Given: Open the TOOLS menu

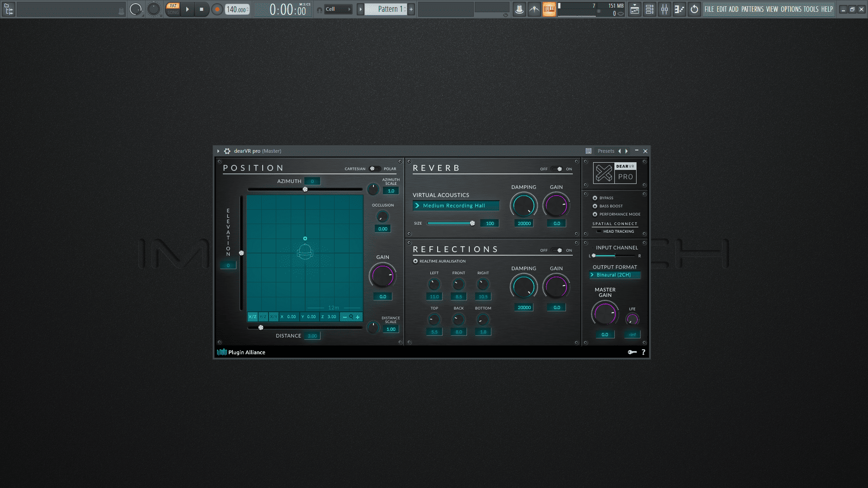Looking at the screenshot, I should click(x=811, y=9).
